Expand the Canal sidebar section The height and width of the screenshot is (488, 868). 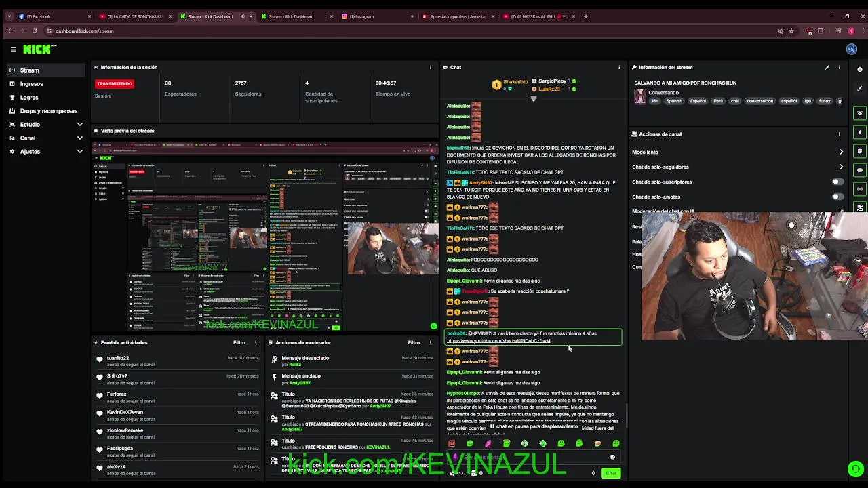(46, 138)
